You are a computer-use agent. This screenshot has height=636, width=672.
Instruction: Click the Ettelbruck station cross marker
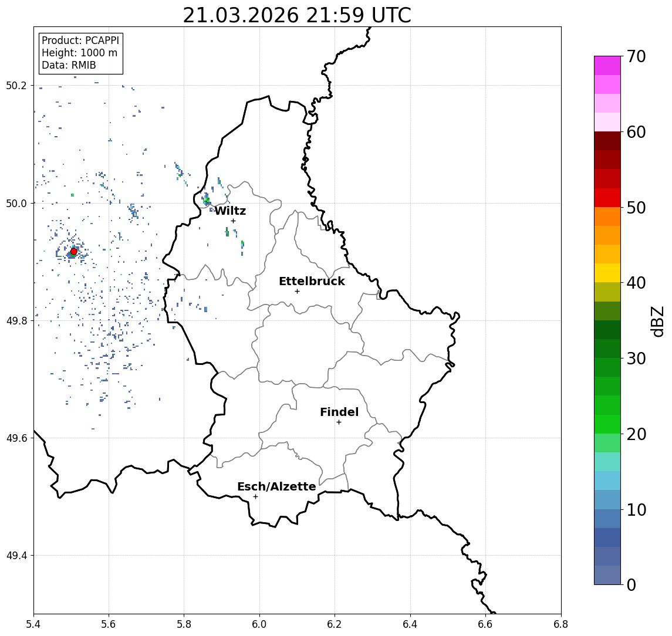[298, 292]
